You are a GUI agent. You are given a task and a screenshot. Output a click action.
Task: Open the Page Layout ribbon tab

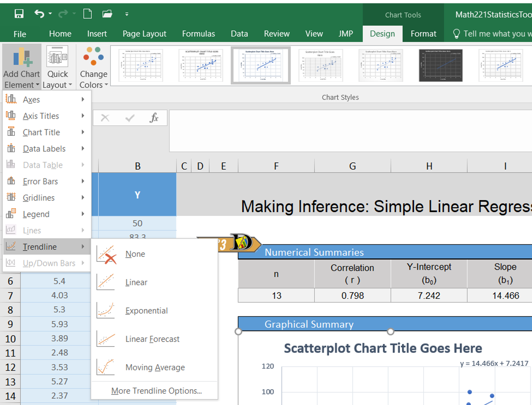[x=144, y=34]
